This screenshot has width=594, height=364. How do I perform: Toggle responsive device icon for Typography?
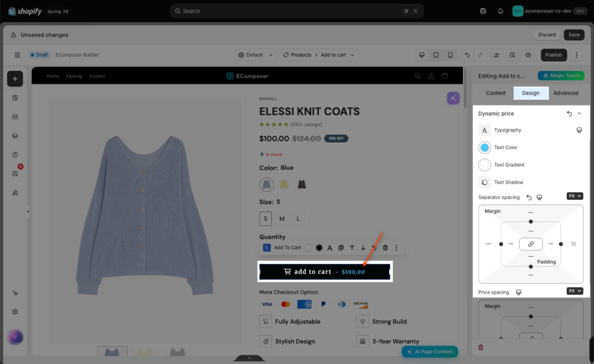coord(579,130)
